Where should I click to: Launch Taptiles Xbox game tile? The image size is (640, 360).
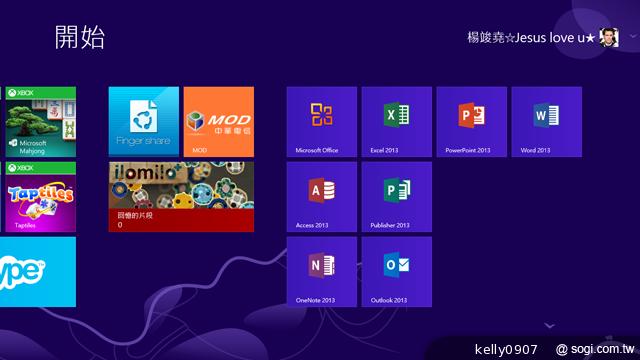coord(41,197)
